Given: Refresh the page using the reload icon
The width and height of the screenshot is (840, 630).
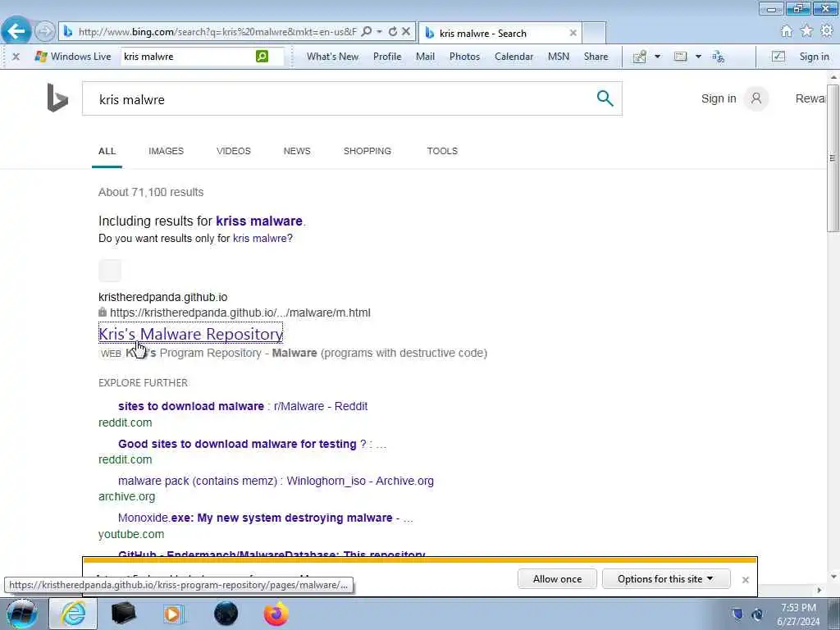Looking at the screenshot, I should [393, 32].
